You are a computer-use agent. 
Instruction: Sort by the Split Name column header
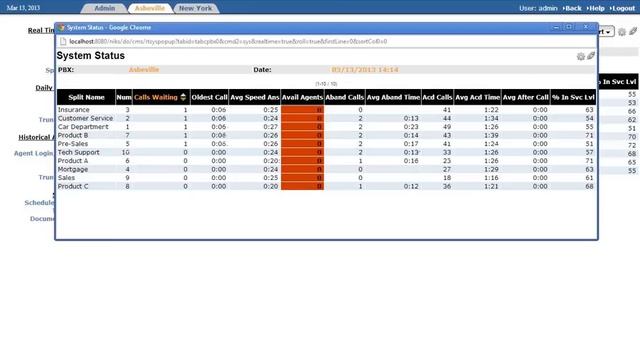click(86, 97)
